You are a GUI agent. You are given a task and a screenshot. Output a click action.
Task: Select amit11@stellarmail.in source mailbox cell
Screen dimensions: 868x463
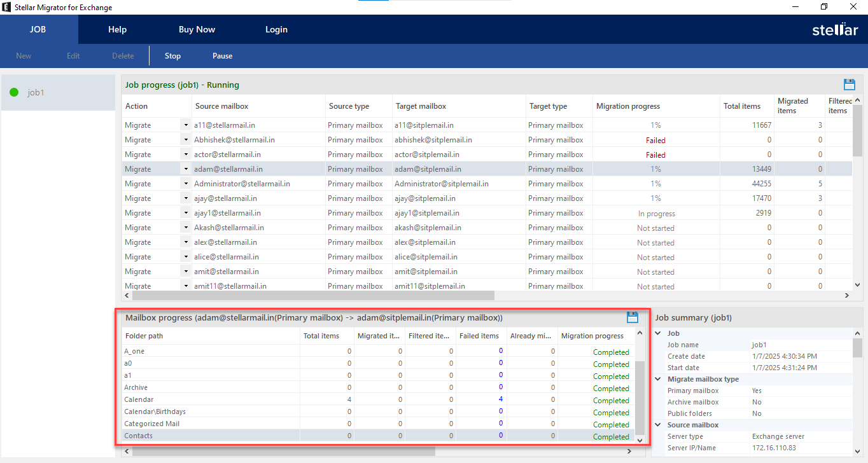coord(258,286)
